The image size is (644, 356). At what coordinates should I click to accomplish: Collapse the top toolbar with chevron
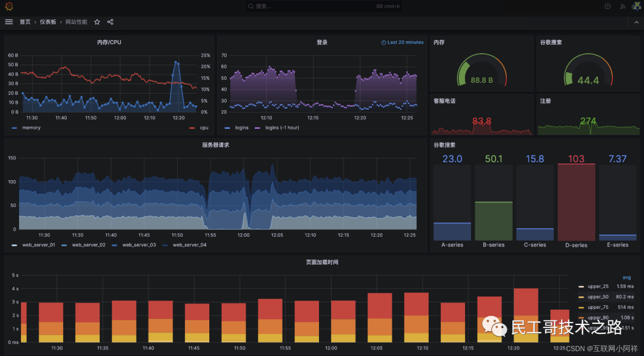(x=636, y=22)
